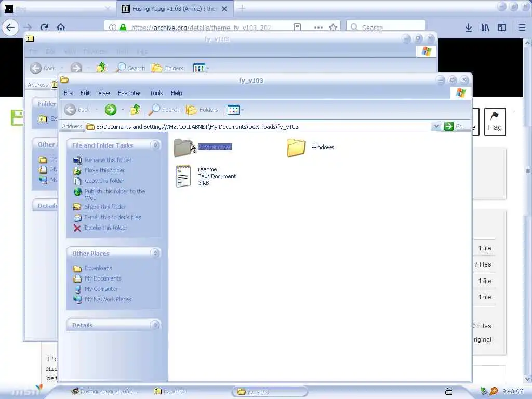The width and height of the screenshot is (532, 399).
Task: Open Firefox hamburger menu
Action: 522,28
